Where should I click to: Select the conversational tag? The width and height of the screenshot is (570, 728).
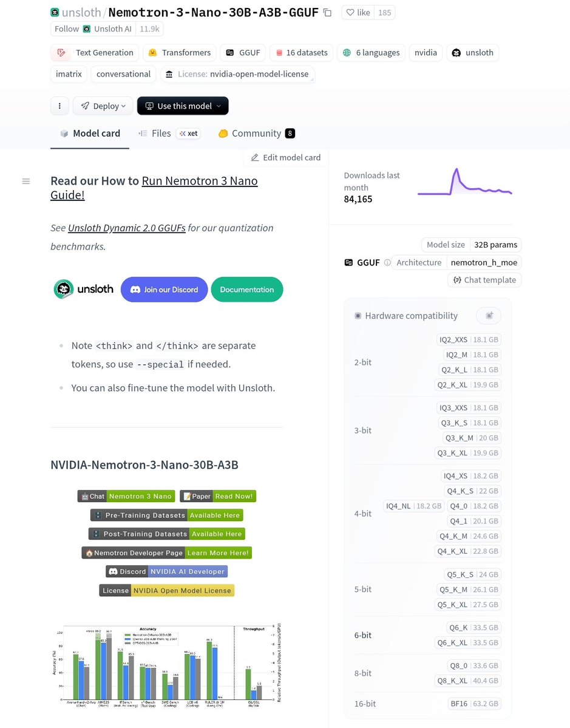[x=123, y=74]
